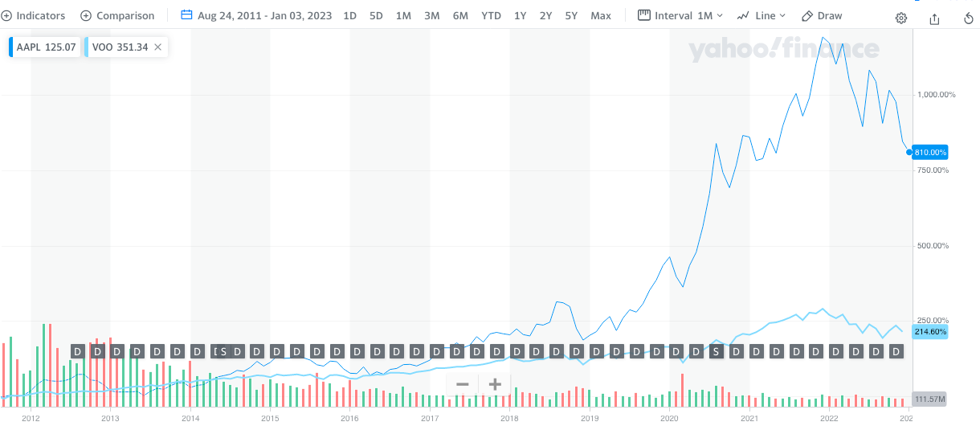The image size is (980, 426).
Task: Select the YTD time range
Action: [x=491, y=15]
